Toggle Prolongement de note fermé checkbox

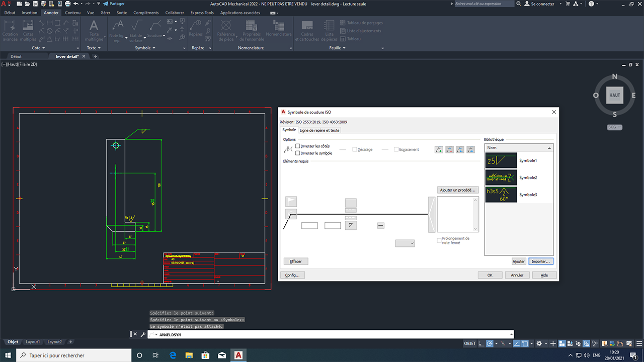[439, 240]
